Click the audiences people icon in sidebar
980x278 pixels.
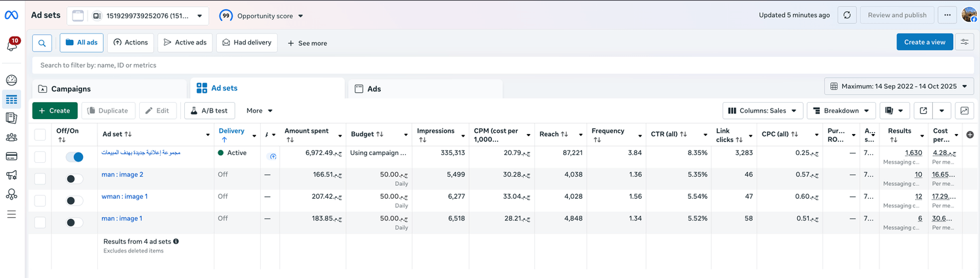(x=11, y=137)
